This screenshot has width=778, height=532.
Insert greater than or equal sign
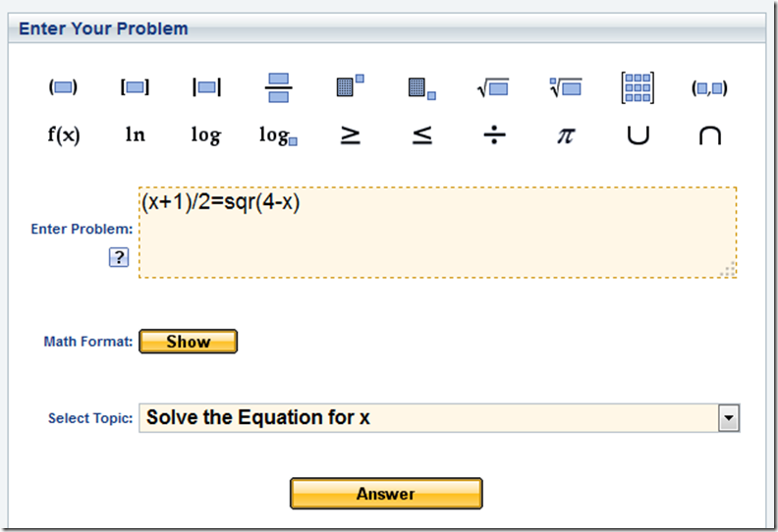pyautogui.click(x=350, y=135)
